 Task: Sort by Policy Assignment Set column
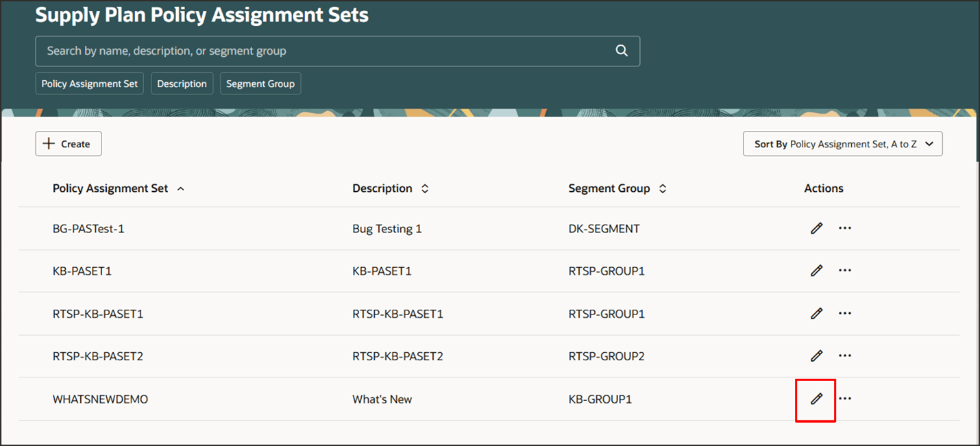tap(181, 188)
